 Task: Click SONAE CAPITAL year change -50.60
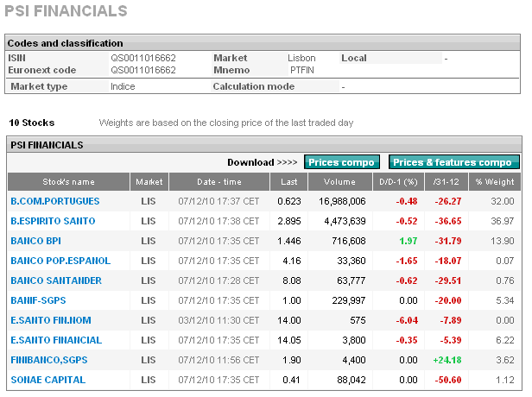pyautogui.click(x=448, y=380)
